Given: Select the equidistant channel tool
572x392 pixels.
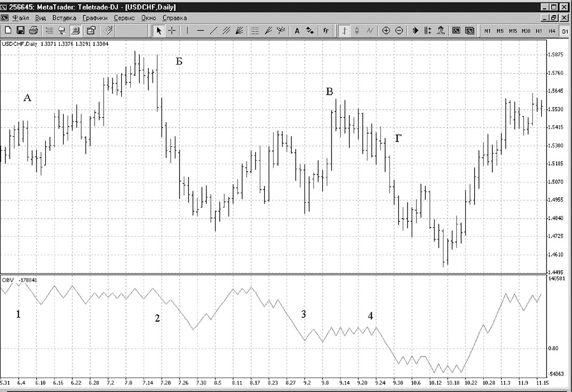Looking at the screenshot, I should pos(226,31).
